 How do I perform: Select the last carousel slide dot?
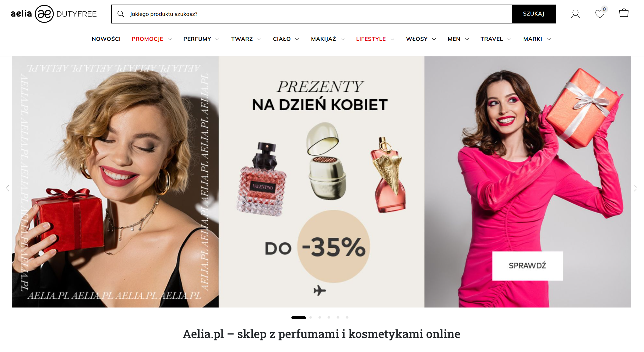click(x=347, y=318)
